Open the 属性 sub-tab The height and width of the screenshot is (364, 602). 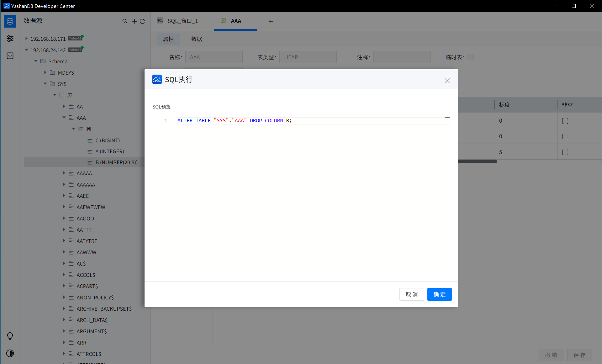168,39
